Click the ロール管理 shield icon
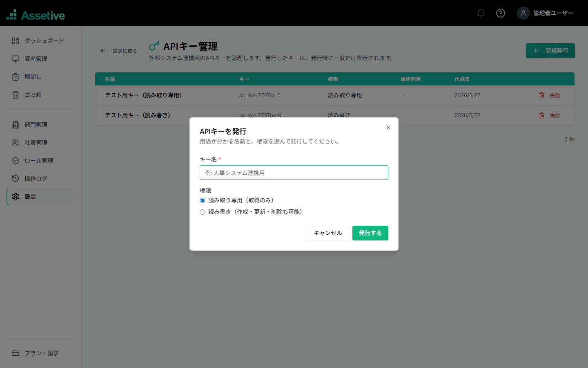Image resolution: width=588 pixels, height=368 pixels. pyautogui.click(x=16, y=161)
